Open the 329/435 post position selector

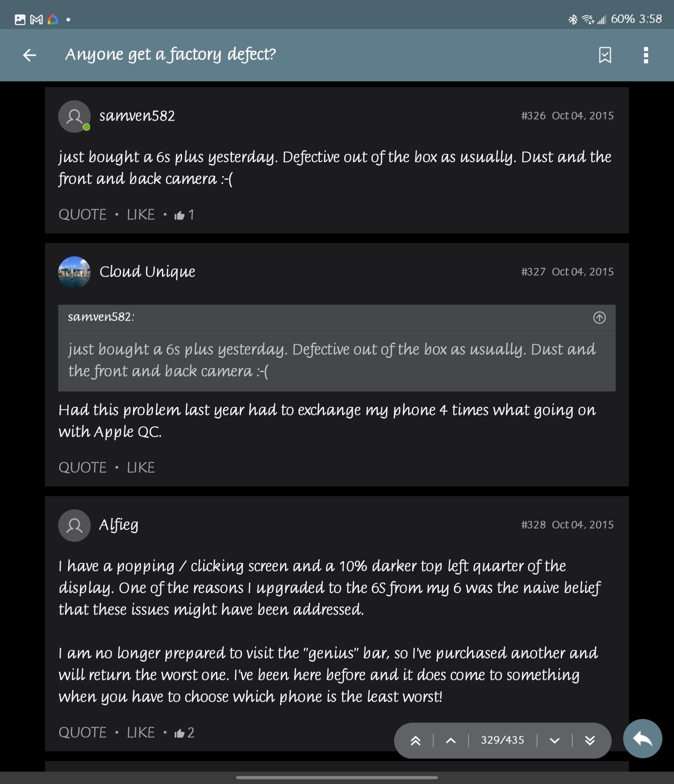point(502,740)
